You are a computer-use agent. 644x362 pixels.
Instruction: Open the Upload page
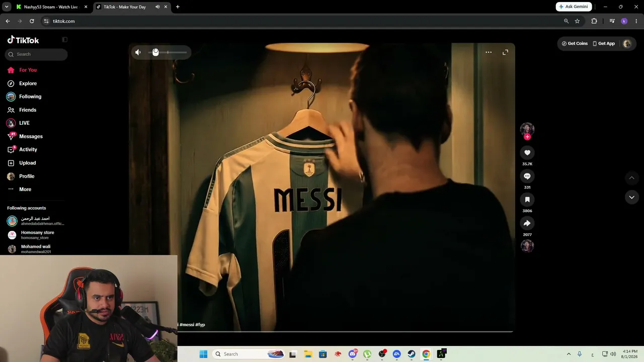pyautogui.click(x=27, y=163)
